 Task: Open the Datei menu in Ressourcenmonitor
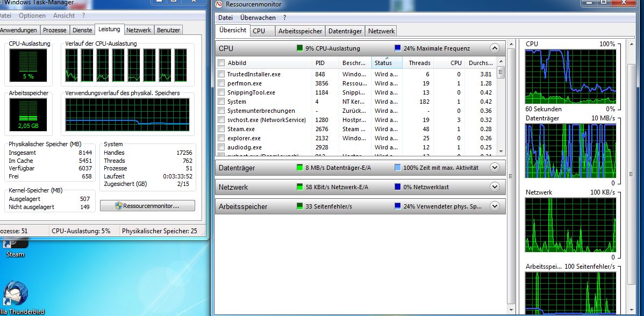click(225, 18)
